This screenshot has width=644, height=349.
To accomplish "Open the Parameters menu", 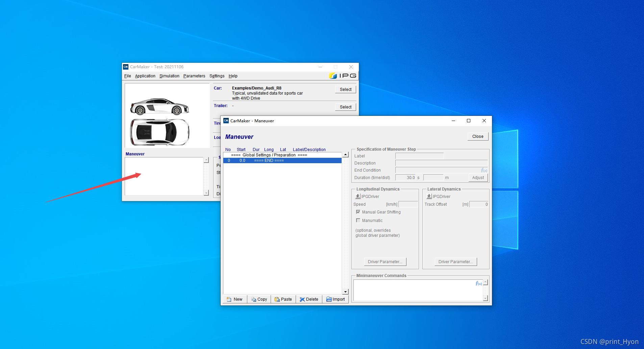I will (x=194, y=76).
